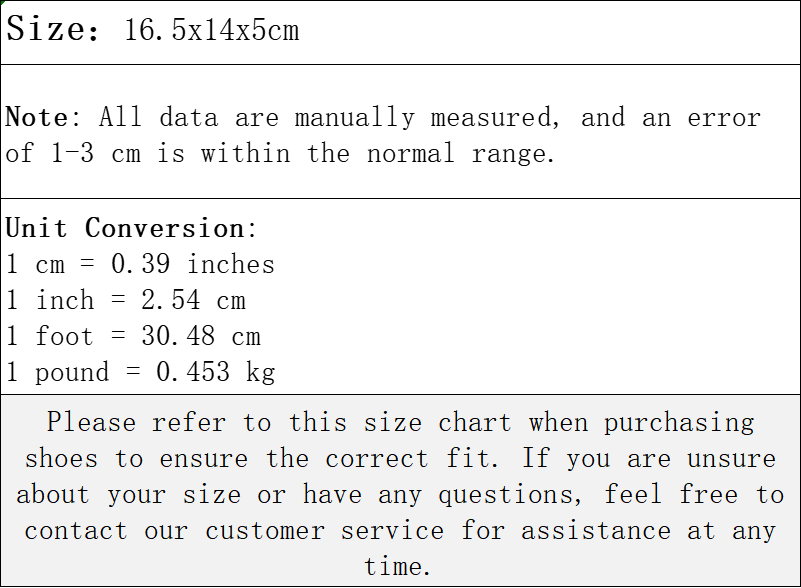Screen dimensions: 801x588
Task: Select the '1 cm = 0.39 inches' line
Action: point(140,264)
